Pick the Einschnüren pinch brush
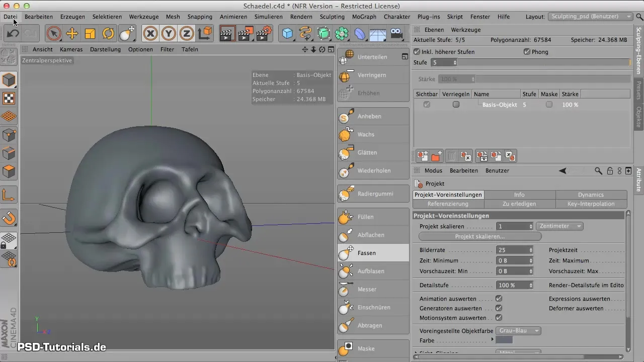Screen dimensions: 644x362 [x=373, y=308]
